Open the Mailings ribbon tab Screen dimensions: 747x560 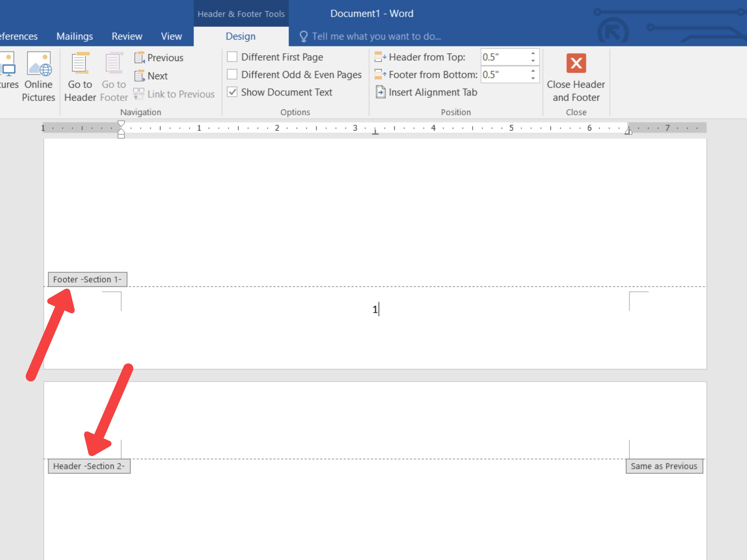point(74,36)
